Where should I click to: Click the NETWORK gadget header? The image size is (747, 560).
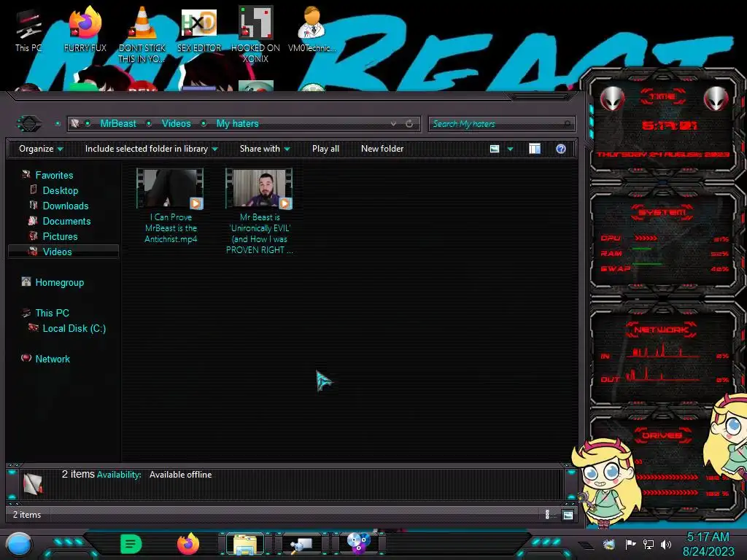pyautogui.click(x=661, y=330)
